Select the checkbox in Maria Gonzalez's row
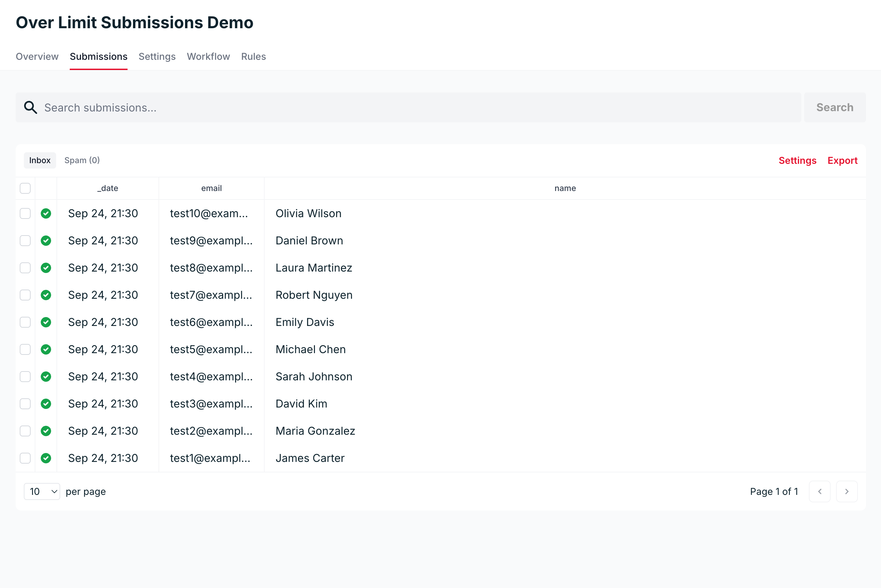 (x=25, y=431)
